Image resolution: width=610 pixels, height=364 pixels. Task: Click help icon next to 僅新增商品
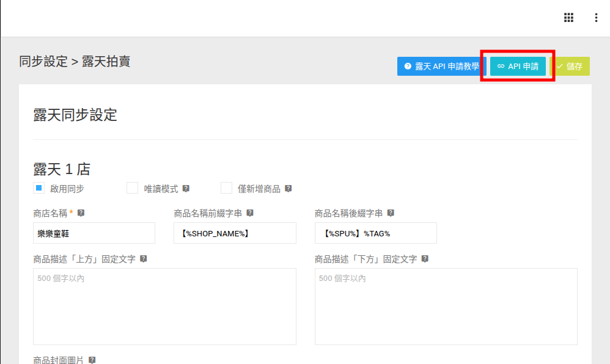click(x=288, y=189)
